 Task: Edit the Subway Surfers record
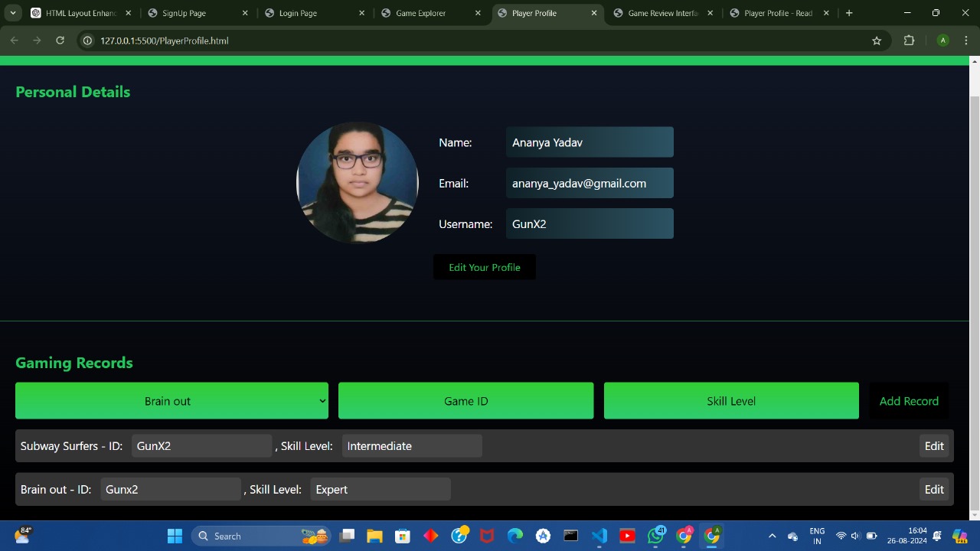[934, 446]
